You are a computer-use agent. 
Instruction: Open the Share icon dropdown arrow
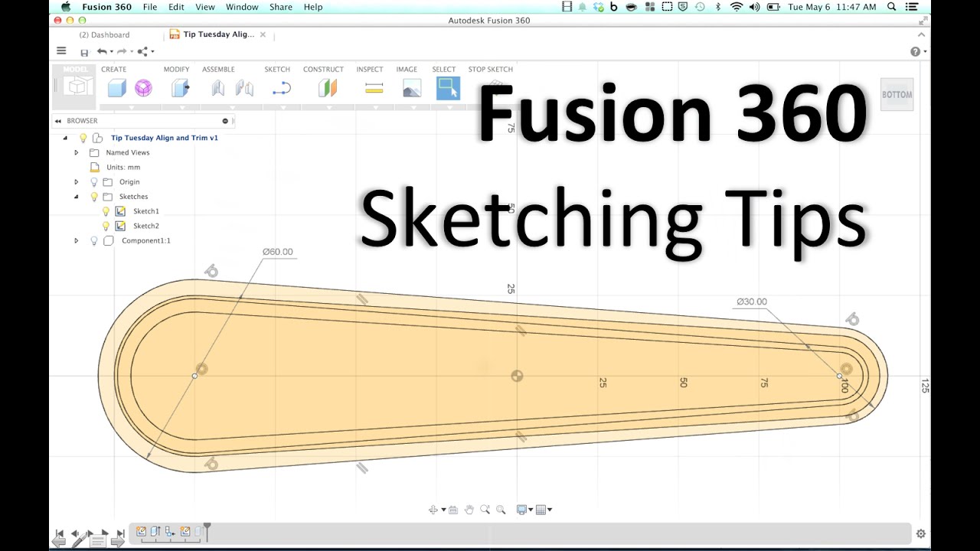pyautogui.click(x=152, y=51)
